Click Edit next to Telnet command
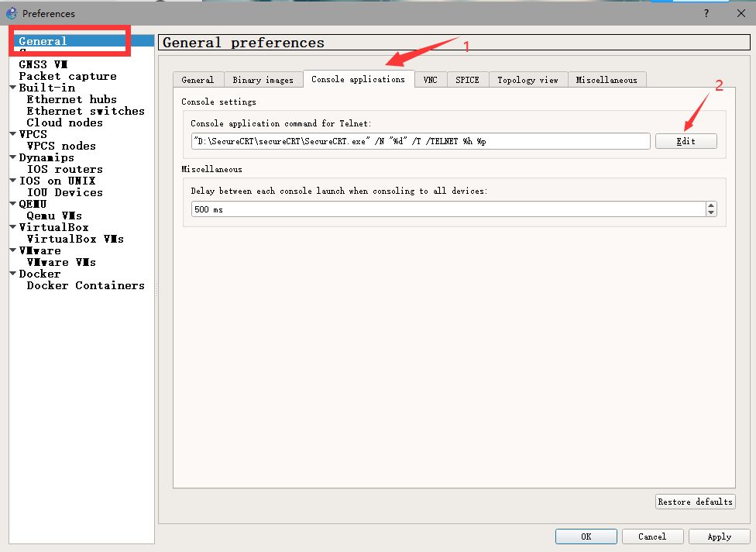The width and height of the screenshot is (756, 552). pyautogui.click(x=686, y=141)
